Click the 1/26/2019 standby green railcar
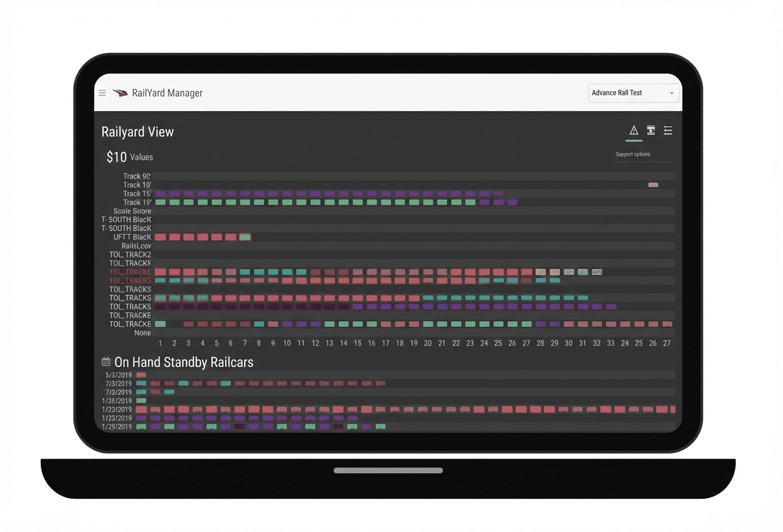 (x=141, y=400)
